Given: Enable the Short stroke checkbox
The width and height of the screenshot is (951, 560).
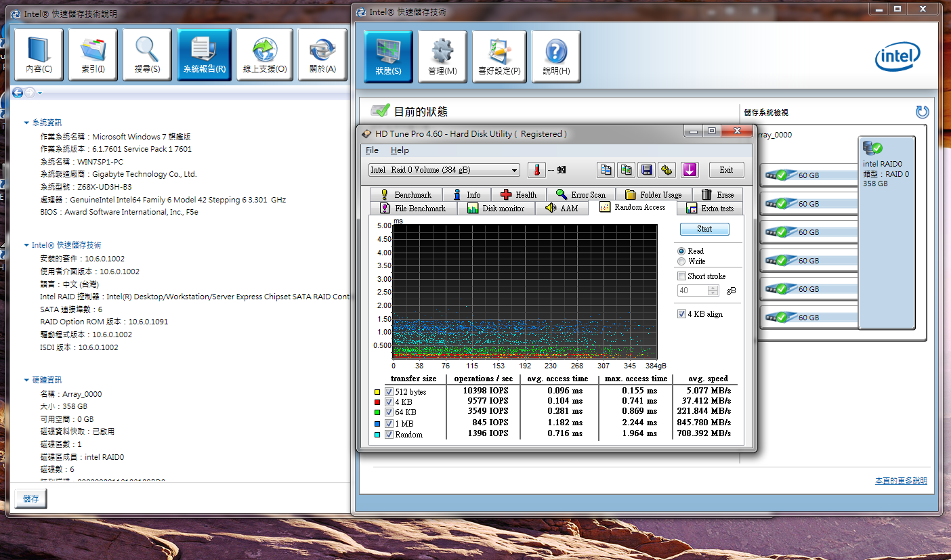Looking at the screenshot, I should coord(682,276).
